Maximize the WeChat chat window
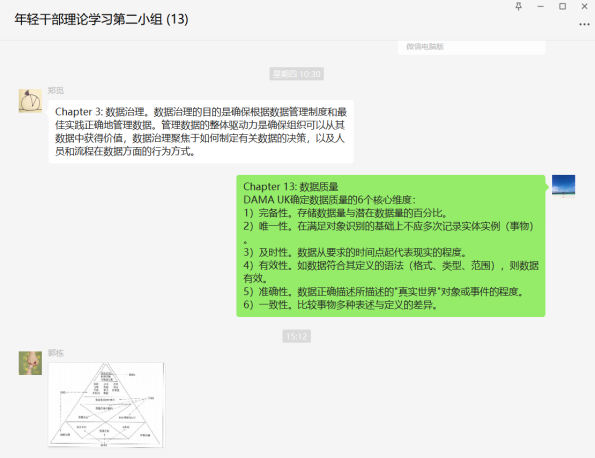This screenshot has width=595, height=458. (563, 6)
